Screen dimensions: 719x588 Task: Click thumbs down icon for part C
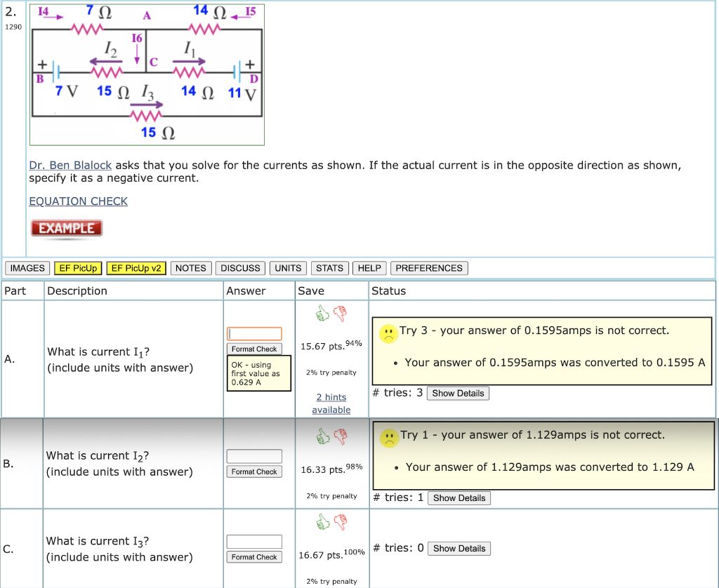341,521
